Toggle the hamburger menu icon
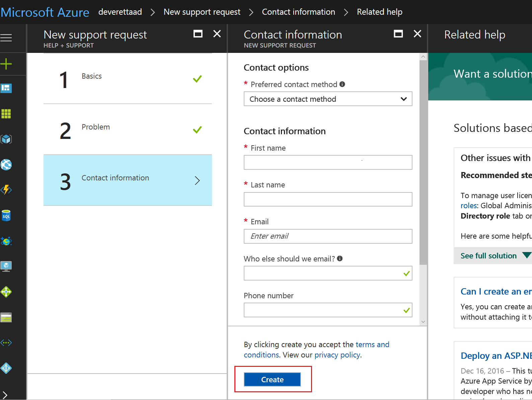The height and width of the screenshot is (400, 532). [x=6, y=38]
